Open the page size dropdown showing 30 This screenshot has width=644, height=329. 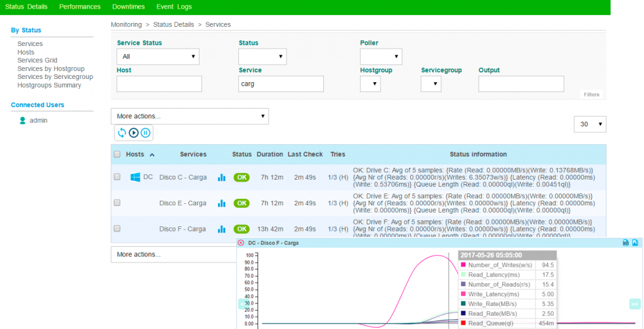590,124
